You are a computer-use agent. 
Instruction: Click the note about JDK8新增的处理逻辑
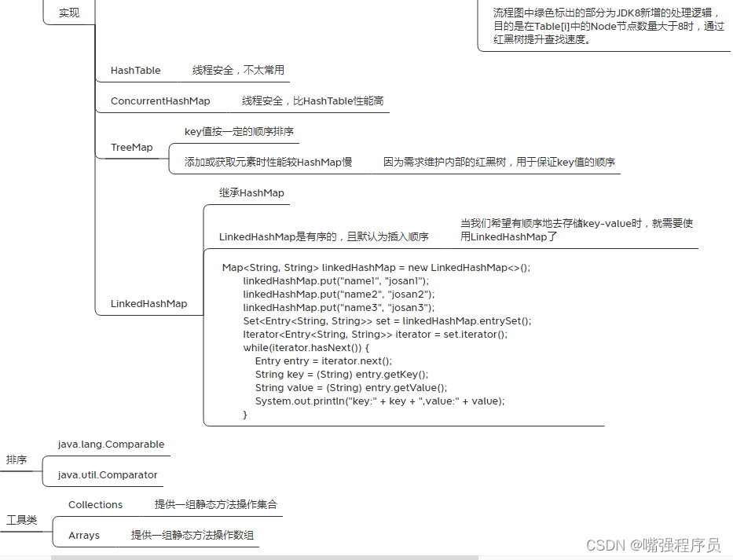(609, 26)
